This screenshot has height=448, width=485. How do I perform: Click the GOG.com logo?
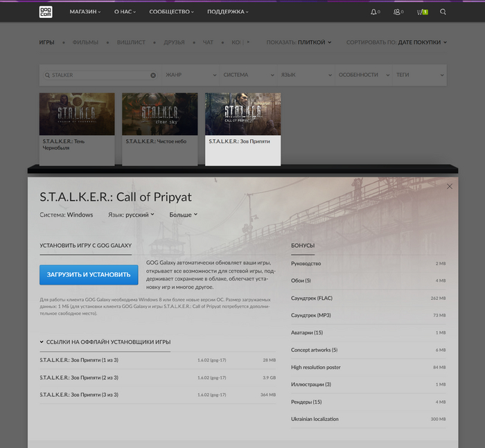(46, 12)
